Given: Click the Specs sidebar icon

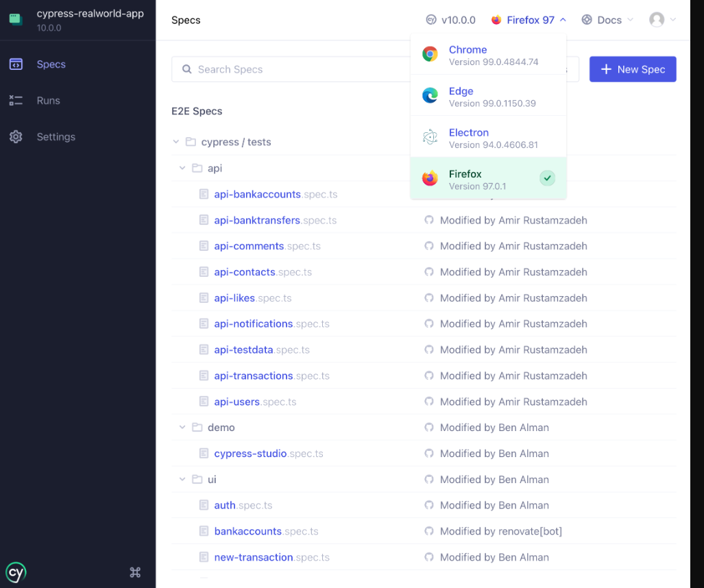Looking at the screenshot, I should (16, 64).
